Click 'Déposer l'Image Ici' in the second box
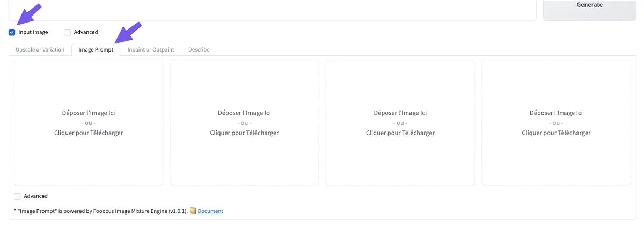 point(244,113)
